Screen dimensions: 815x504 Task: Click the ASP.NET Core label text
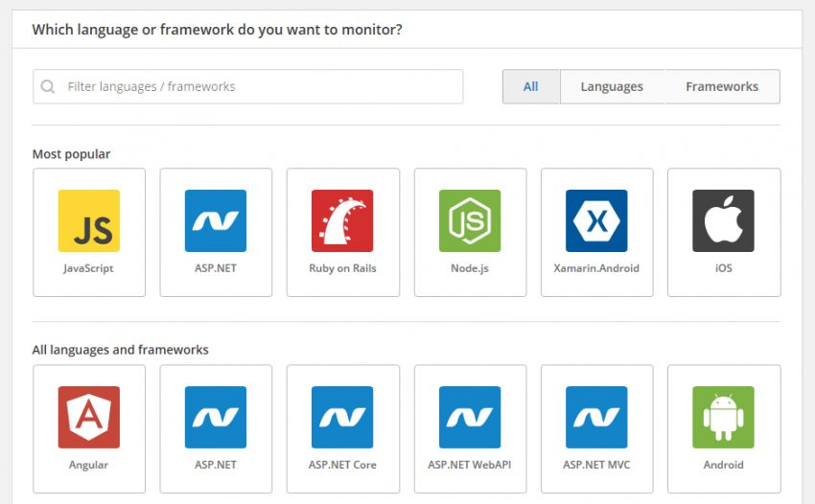click(x=342, y=465)
